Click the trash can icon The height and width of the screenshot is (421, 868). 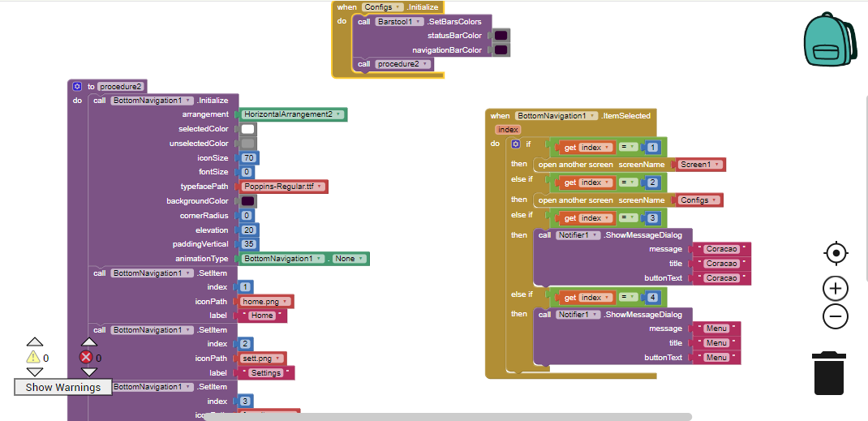[x=829, y=374]
